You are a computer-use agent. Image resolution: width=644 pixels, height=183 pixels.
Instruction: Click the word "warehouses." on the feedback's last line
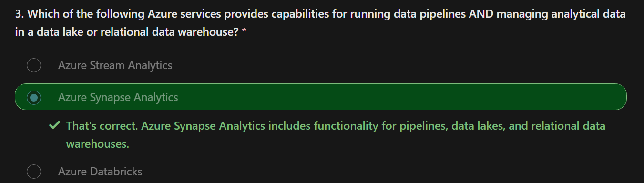(98, 143)
